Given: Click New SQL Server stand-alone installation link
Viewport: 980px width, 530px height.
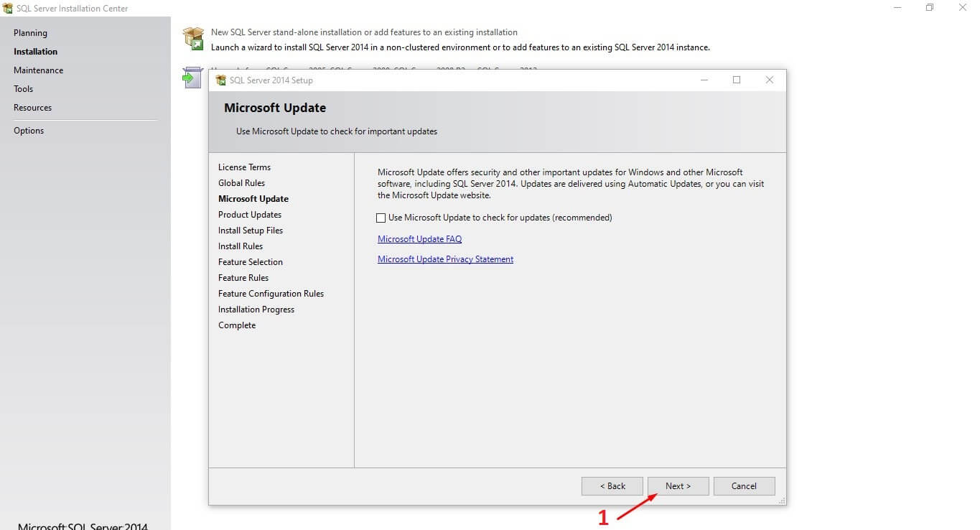Looking at the screenshot, I should pos(364,32).
